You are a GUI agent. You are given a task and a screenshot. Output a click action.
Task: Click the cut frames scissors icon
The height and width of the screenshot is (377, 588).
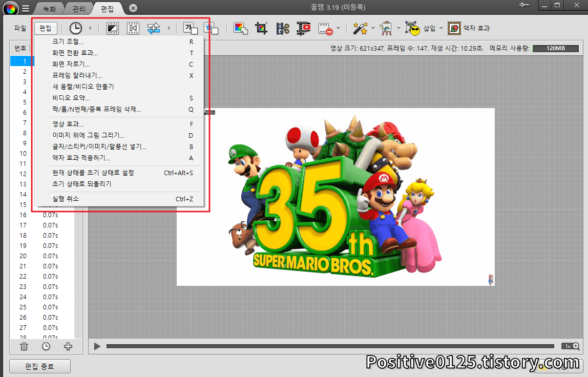click(x=282, y=28)
